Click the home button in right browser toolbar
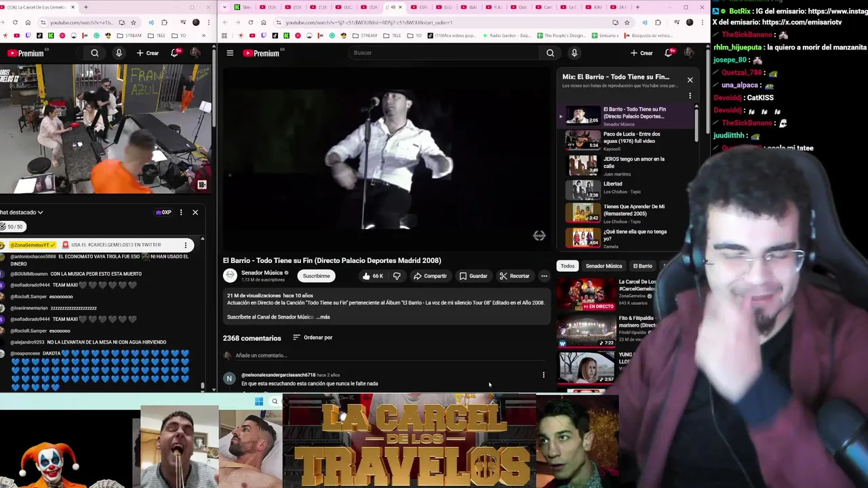The image size is (868, 488). (263, 22)
